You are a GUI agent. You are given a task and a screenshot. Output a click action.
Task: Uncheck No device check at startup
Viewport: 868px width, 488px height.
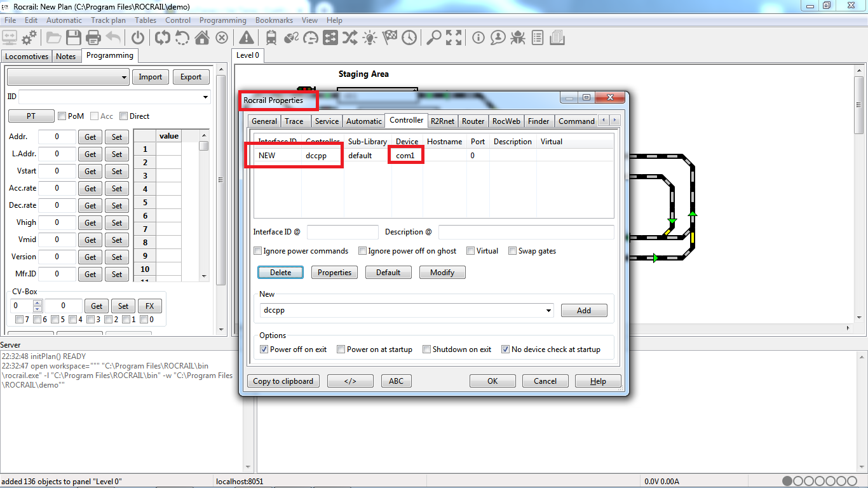(506, 349)
